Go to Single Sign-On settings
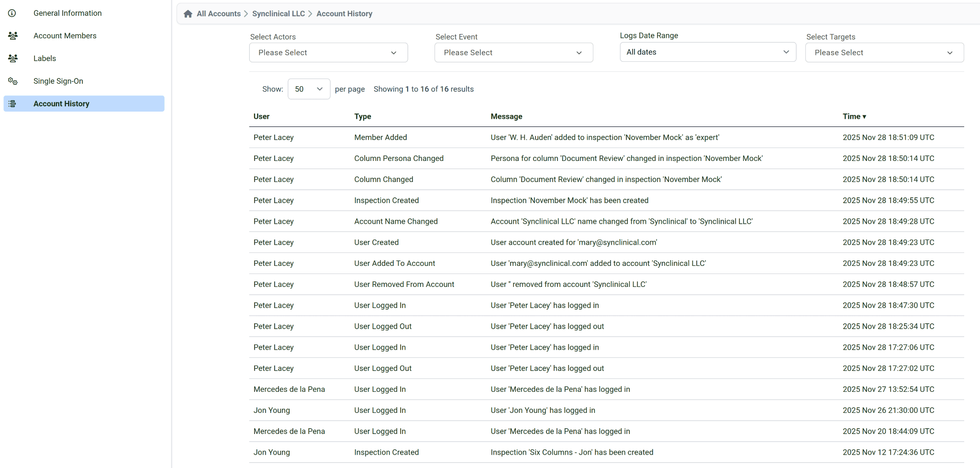Viewport: 980px width, 468px height. [58, 81]
